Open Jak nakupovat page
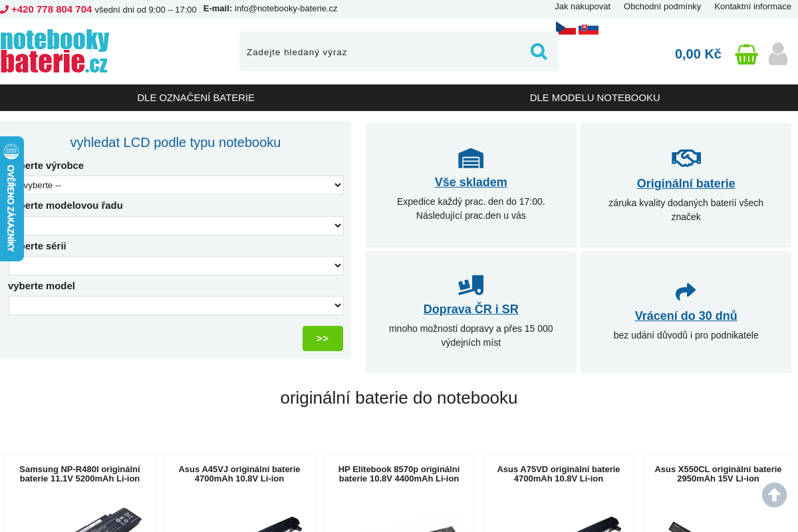Screen dimensions: 798x532 click(x=583, y=7)
